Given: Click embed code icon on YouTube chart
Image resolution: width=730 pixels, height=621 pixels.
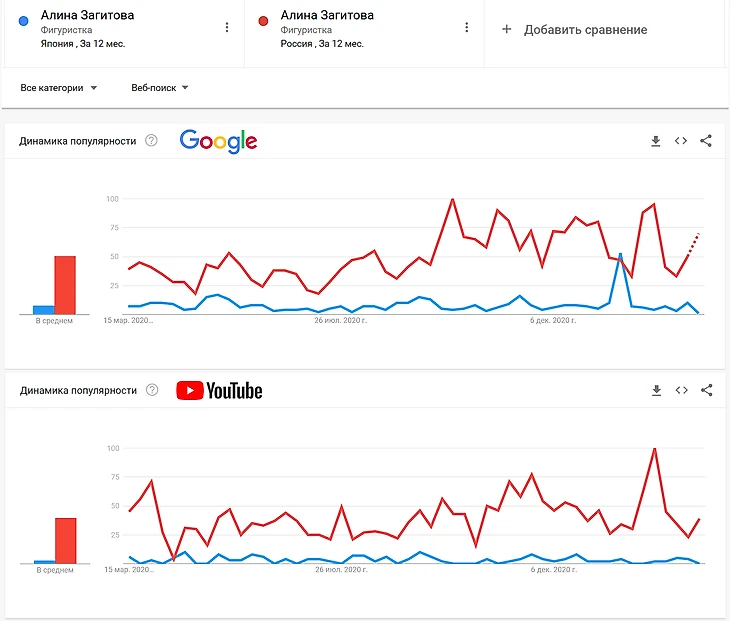Looking at the screenshot, I should click(x=681, y=390).
